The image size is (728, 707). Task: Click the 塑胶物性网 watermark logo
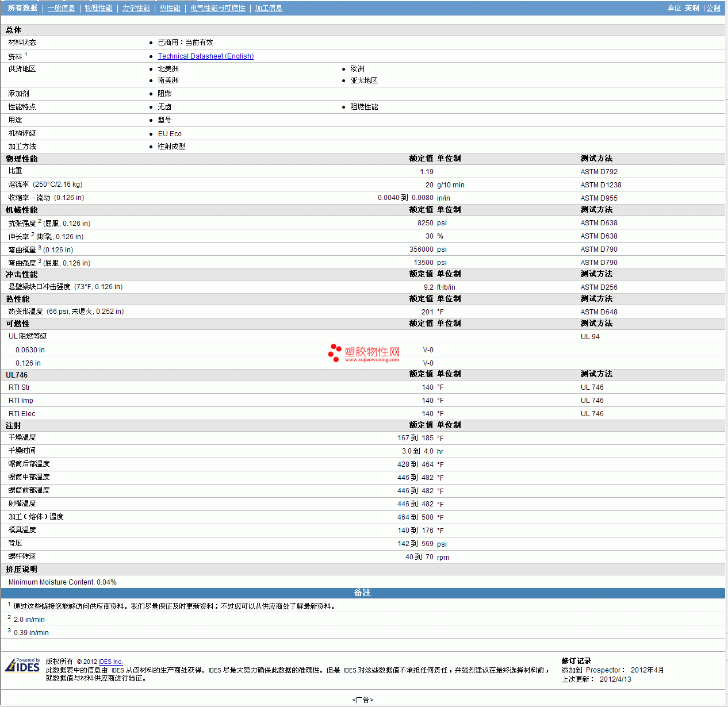pyautogui.click(x=364, y=353)
